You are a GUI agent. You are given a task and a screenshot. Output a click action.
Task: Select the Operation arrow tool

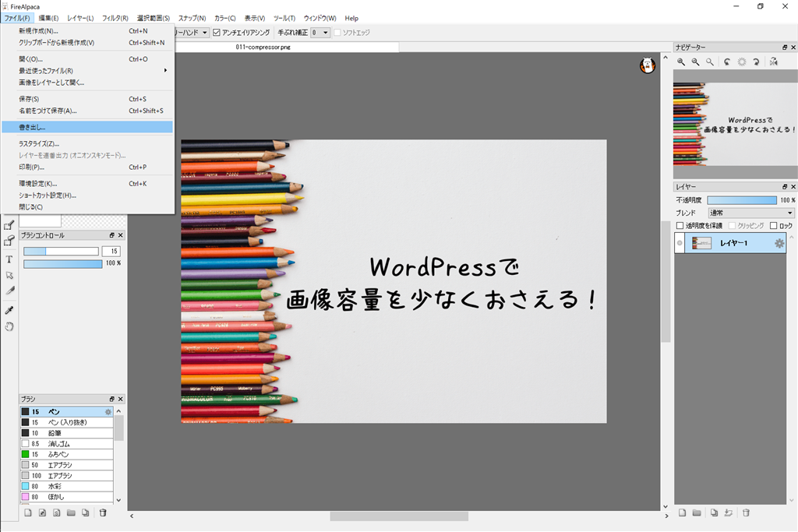point(9,275)
